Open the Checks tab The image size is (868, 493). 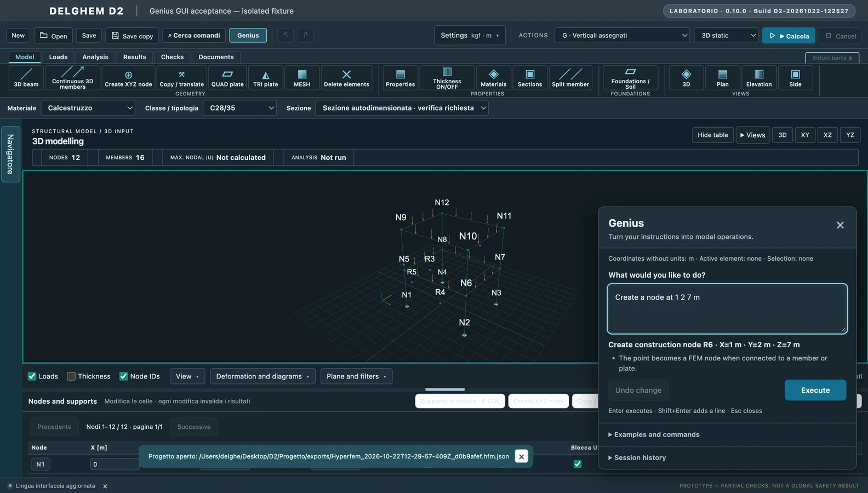173,57
